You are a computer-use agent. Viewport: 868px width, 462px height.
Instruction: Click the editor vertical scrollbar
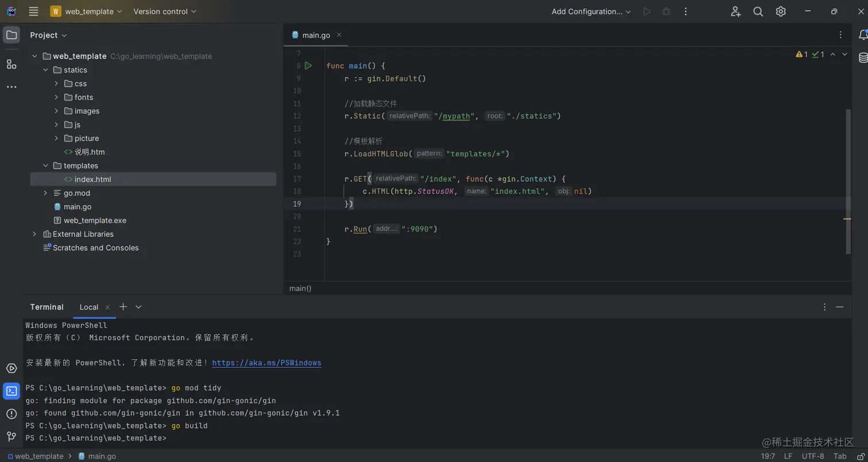(848, 181)
